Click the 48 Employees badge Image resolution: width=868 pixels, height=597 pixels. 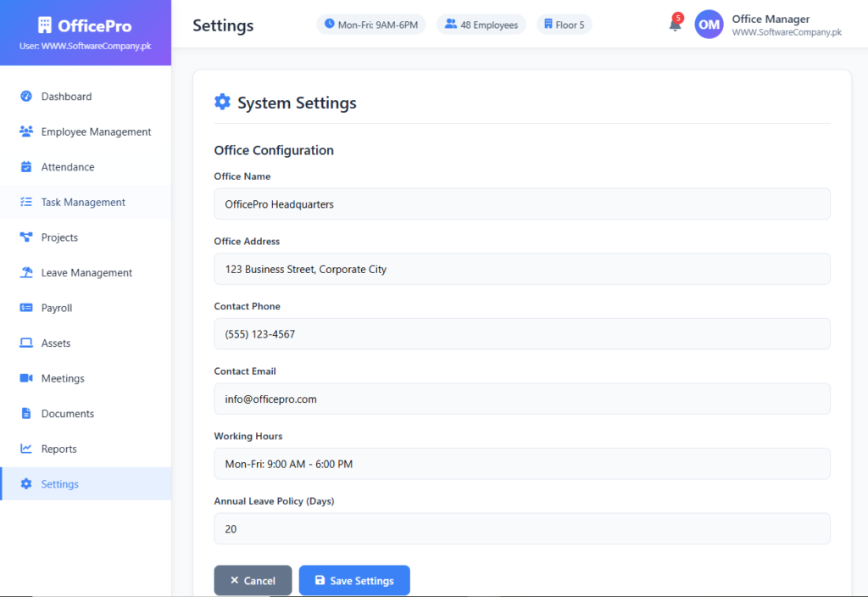[481, 25]
